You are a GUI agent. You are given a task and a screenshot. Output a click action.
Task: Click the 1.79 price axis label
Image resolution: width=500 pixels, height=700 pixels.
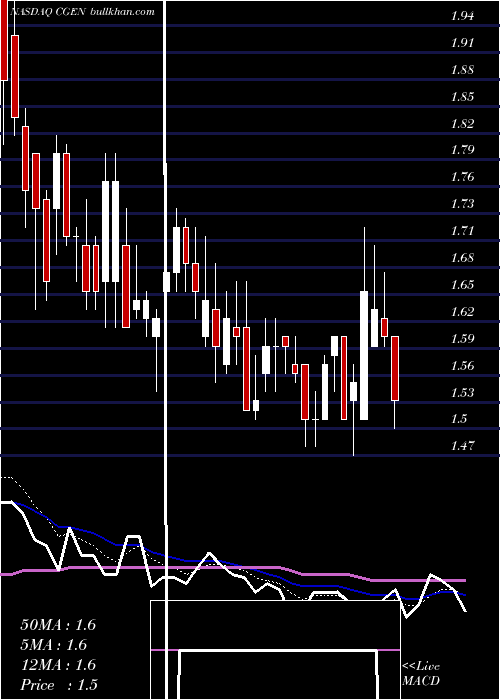[462, 150]
